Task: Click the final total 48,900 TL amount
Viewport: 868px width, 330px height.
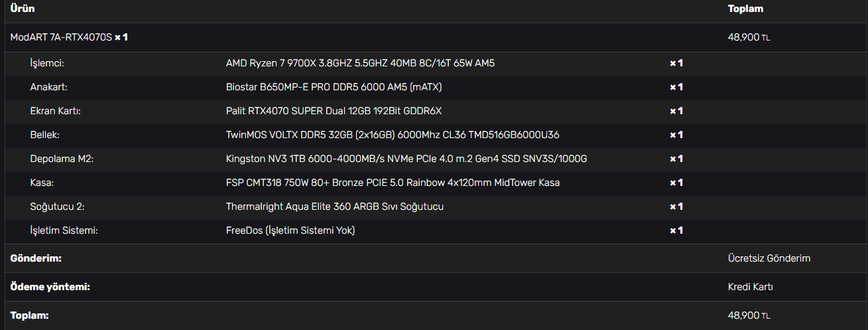Action: click(749, 315)
